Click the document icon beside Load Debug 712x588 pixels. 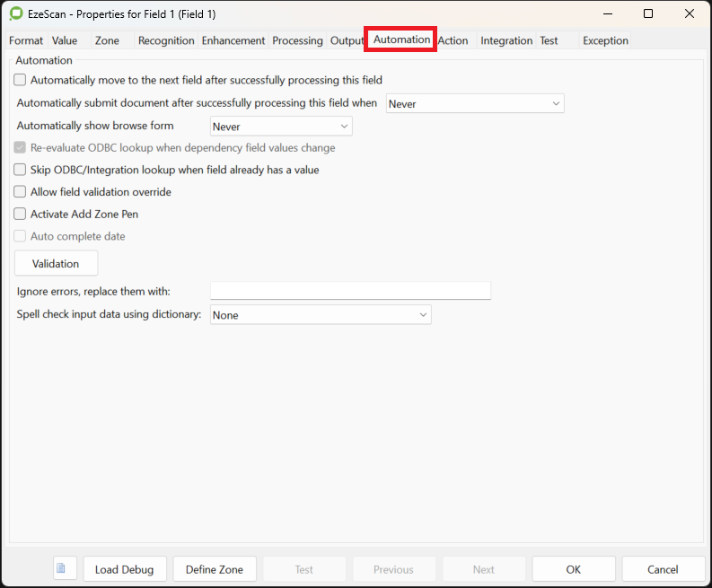click(65, 568)
